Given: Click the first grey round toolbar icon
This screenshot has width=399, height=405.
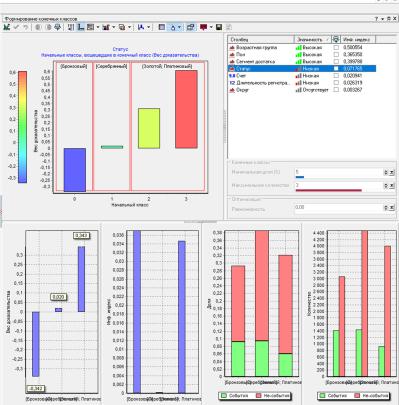Looking at the screenshot, I should (38, 28).
